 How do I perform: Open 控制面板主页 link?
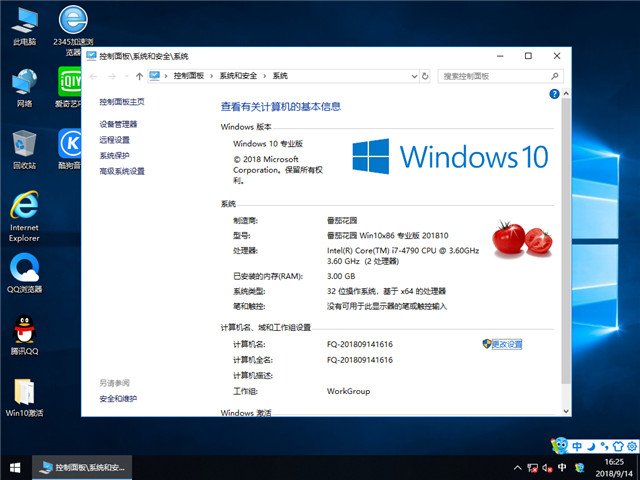coord(122,102)
